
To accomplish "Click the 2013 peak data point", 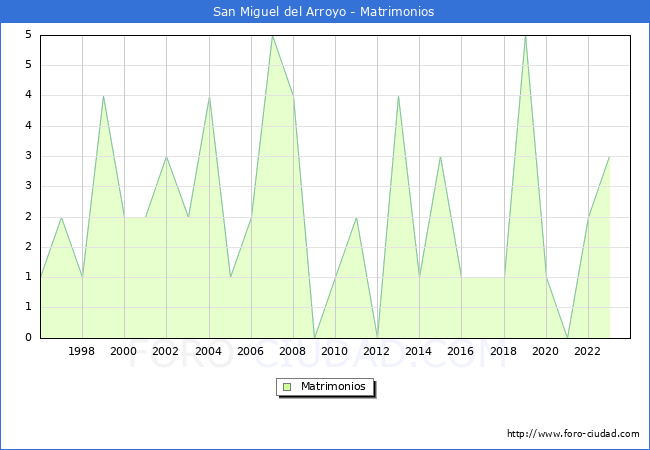I will click(x=398, y=96).
